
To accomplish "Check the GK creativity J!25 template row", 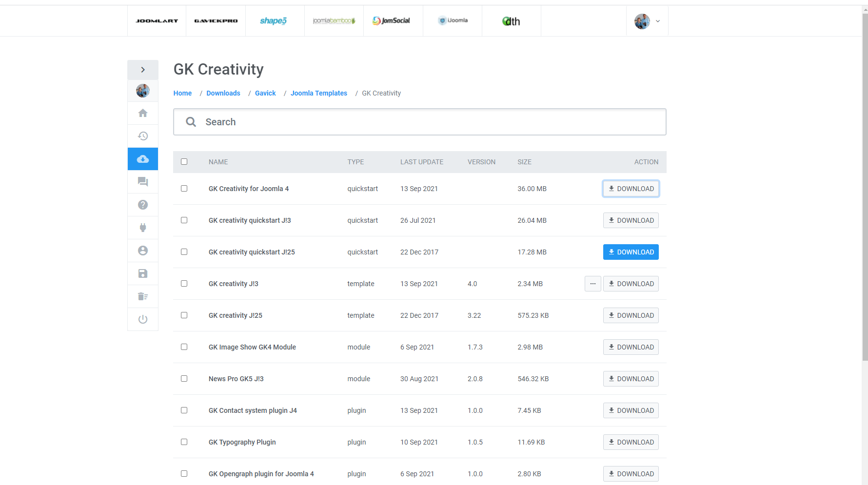I will (x=184, y=315).
